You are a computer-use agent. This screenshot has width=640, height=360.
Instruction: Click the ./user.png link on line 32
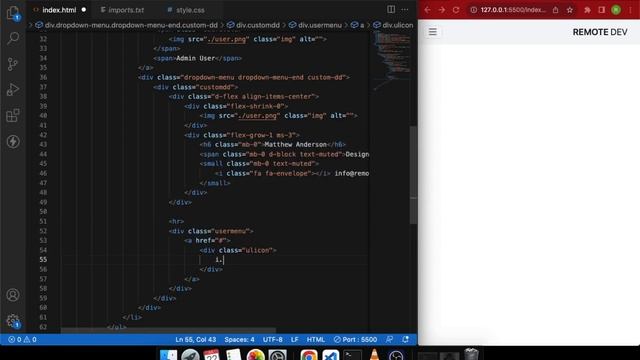pyautogui.click(x=227, y=39)
